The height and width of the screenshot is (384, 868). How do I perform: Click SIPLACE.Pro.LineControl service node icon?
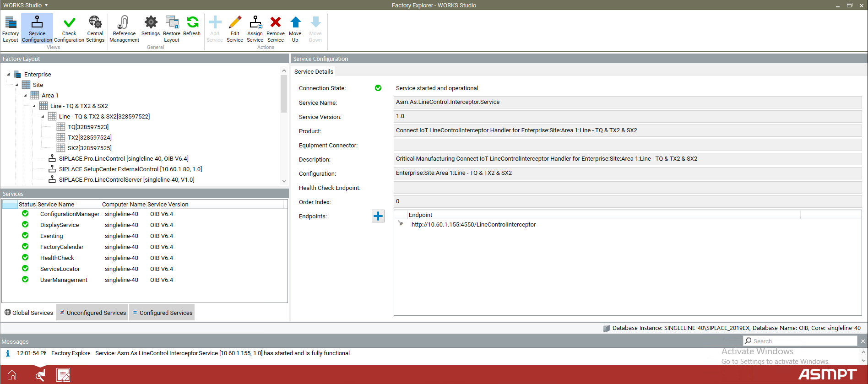pyautogui.click(x=52, y=158)
